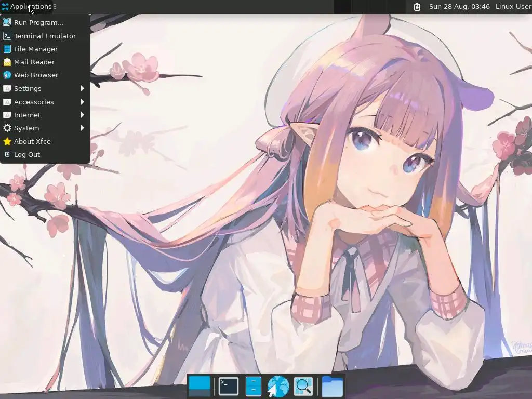Choose Log Out from the menu
Image resolution: width=532 pixels, height=399 pixels.
(x=45, y=155)
